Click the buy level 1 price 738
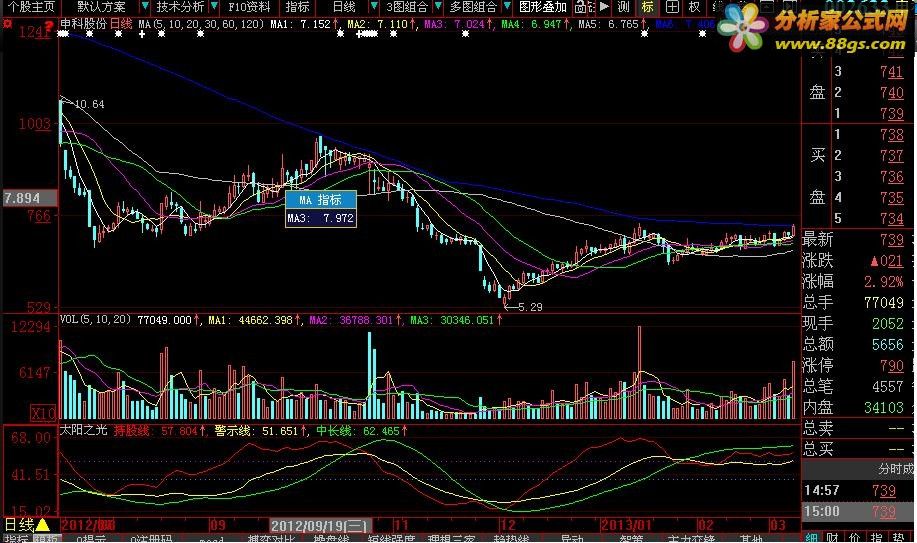917x543 pixels. click(891, 135)
